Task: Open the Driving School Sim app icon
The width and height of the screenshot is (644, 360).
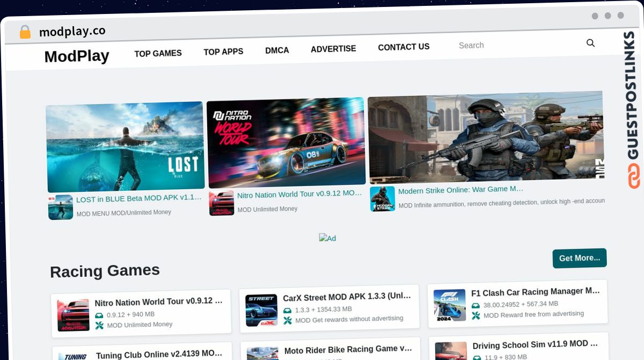Action: coord(451,351)
